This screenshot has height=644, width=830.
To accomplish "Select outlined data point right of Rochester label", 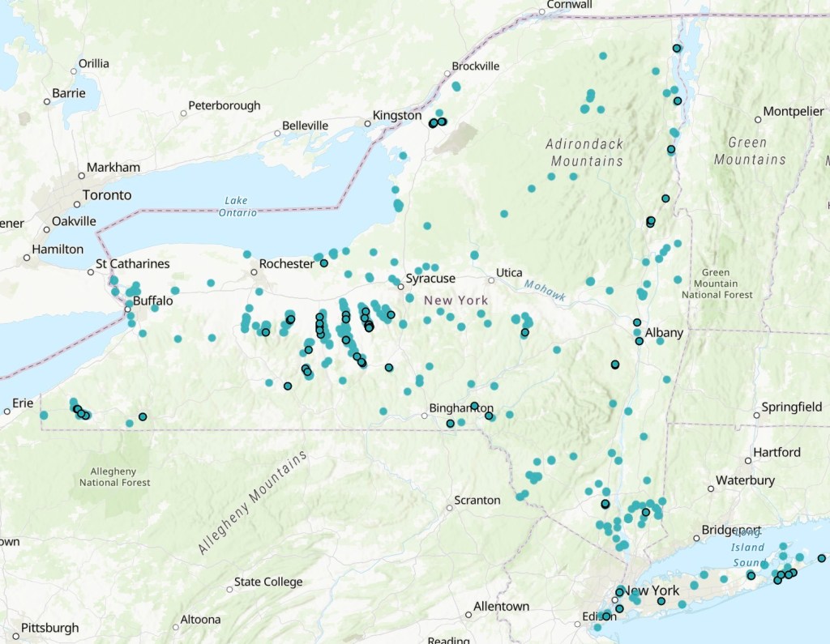I will (323, 263).
